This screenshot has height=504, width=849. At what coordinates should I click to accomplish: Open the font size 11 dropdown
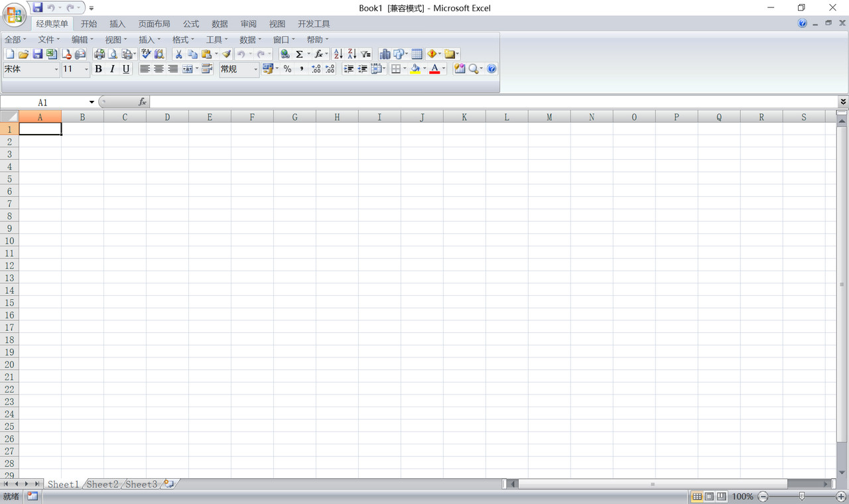point(86,69)
